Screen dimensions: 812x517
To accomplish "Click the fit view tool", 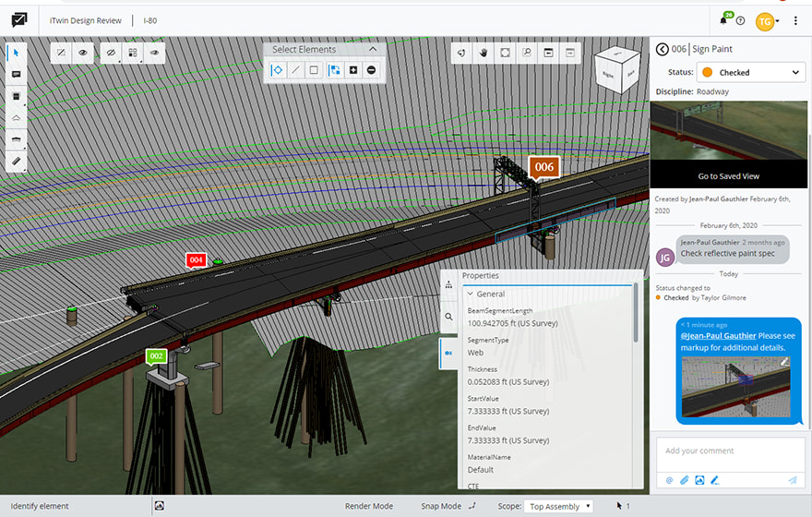I will (505, 53).
